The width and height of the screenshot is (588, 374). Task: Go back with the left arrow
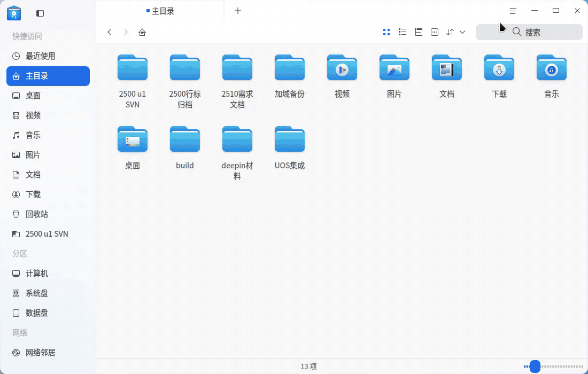(x=110, y=32)
